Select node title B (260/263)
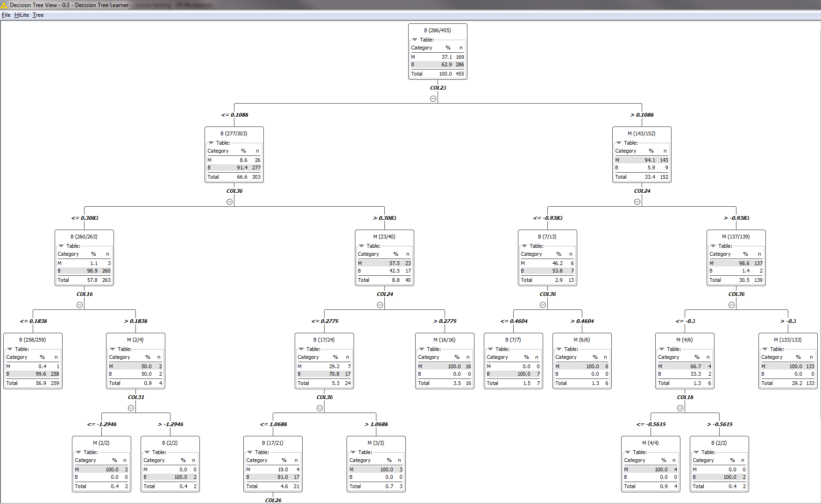The width and height of the screenshot is (821, 504). (84, 237)
